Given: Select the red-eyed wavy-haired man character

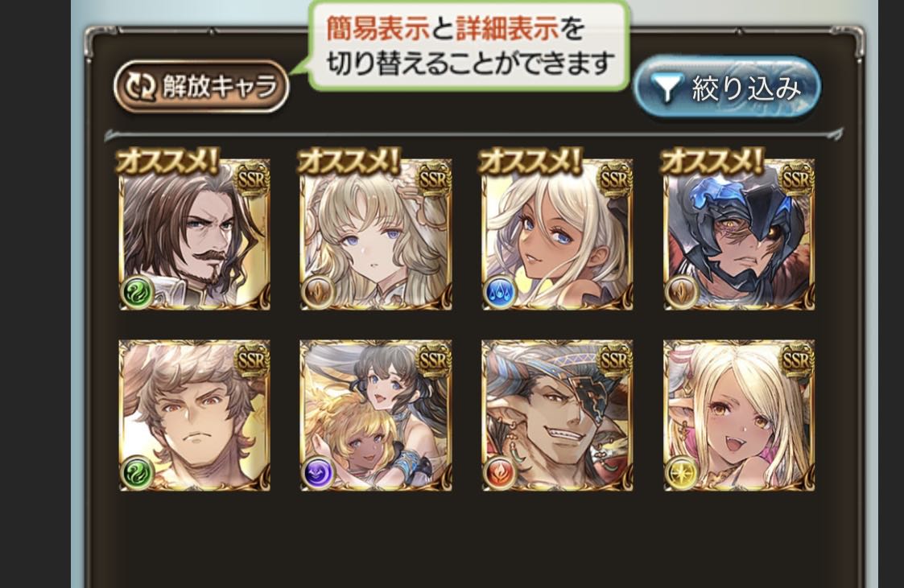Looking at the screenshot, I should [x=194, y=415].
